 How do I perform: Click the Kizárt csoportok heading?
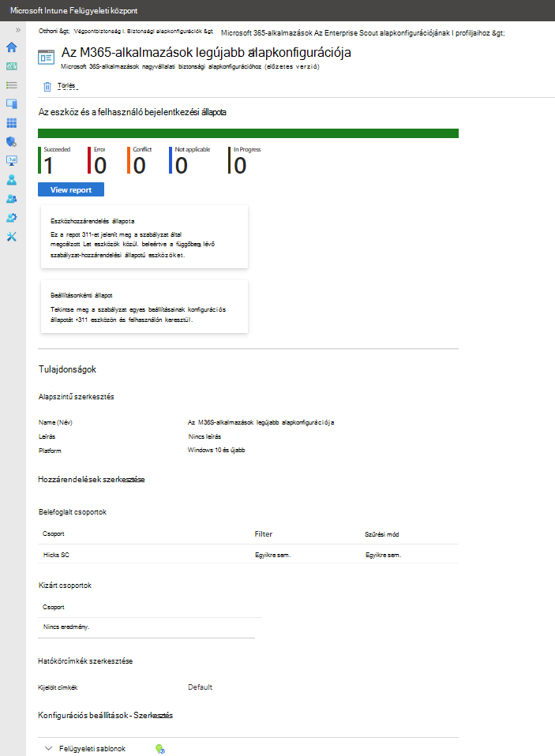pyautogui.click(x=65, y=586)
